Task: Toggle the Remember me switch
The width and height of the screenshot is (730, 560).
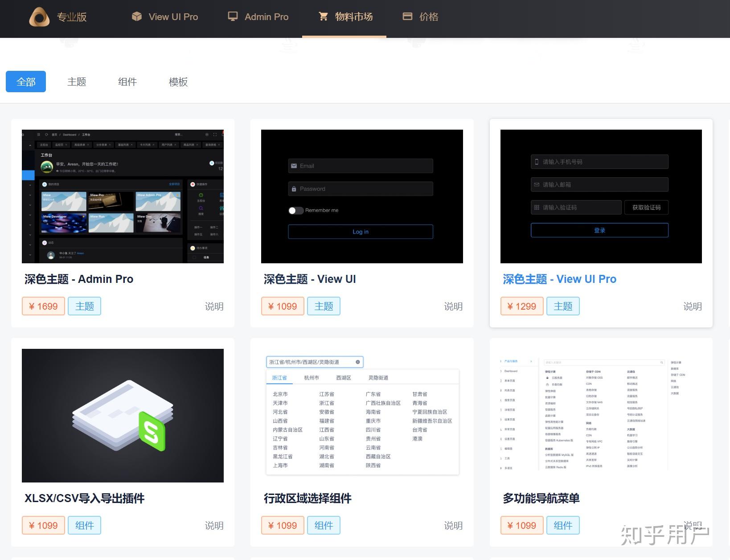Action: click(x=295, y=210)
